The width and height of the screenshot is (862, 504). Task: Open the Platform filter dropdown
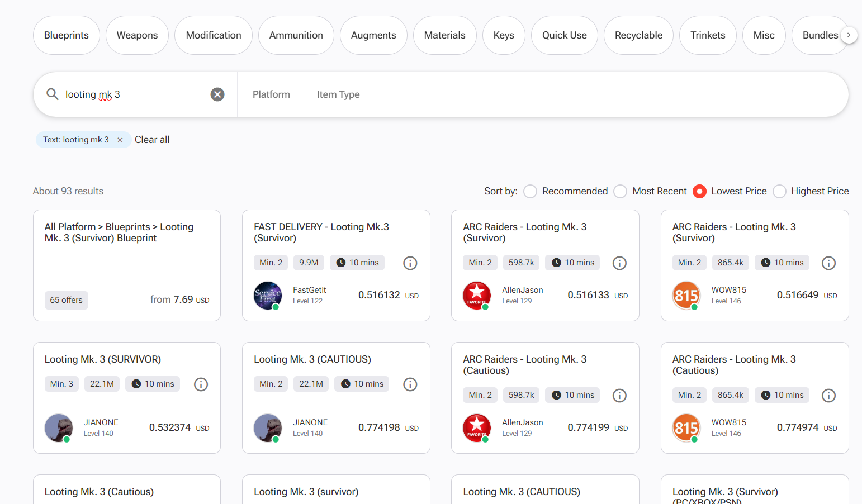[271, 94]
